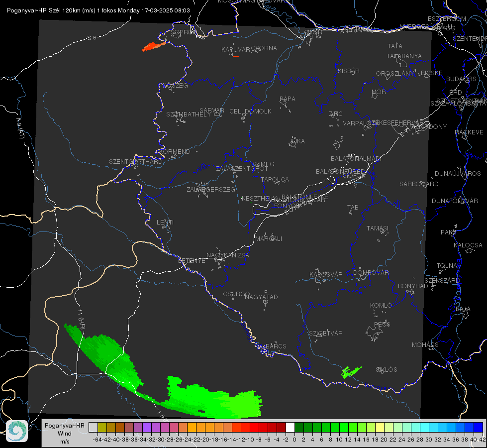Click the KAPUVÁR city label

point(236,49)
